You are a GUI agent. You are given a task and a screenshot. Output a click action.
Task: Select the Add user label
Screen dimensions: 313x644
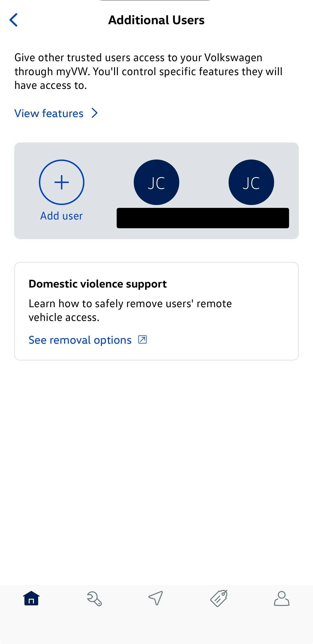pos(62,216)
